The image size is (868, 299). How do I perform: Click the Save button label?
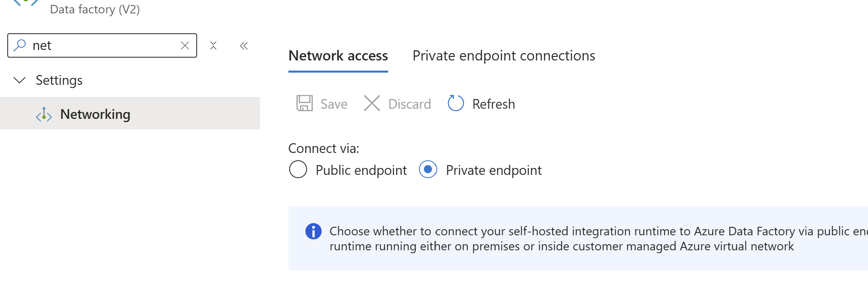[x=334, y=104]
